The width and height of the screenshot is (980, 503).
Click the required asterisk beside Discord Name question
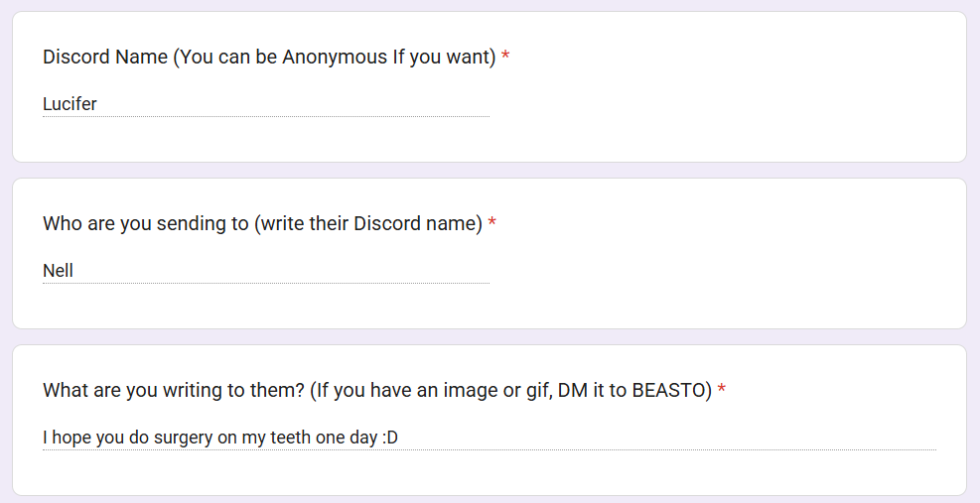click(505, 58)
